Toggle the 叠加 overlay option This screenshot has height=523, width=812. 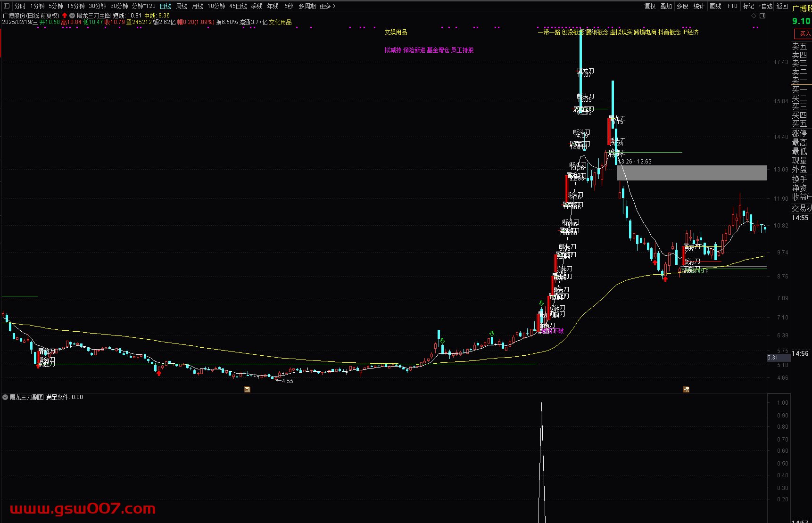[x=666, y=6]
